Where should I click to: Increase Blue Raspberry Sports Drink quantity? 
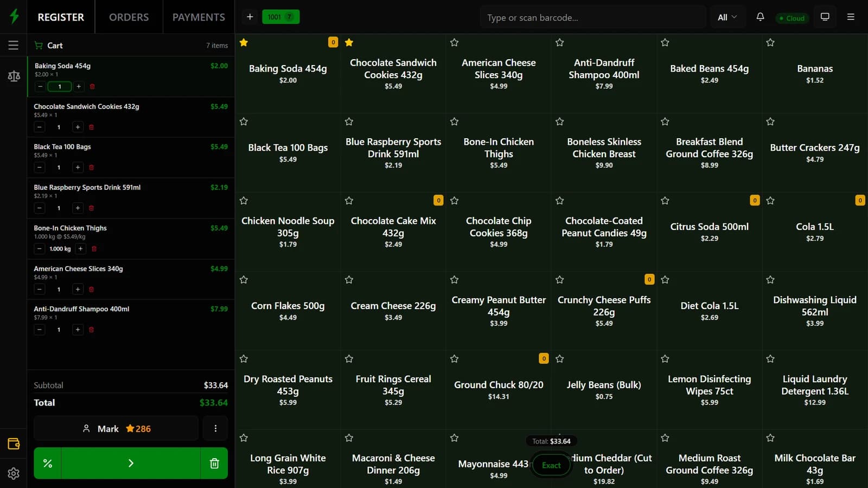[x=78, y=208]
